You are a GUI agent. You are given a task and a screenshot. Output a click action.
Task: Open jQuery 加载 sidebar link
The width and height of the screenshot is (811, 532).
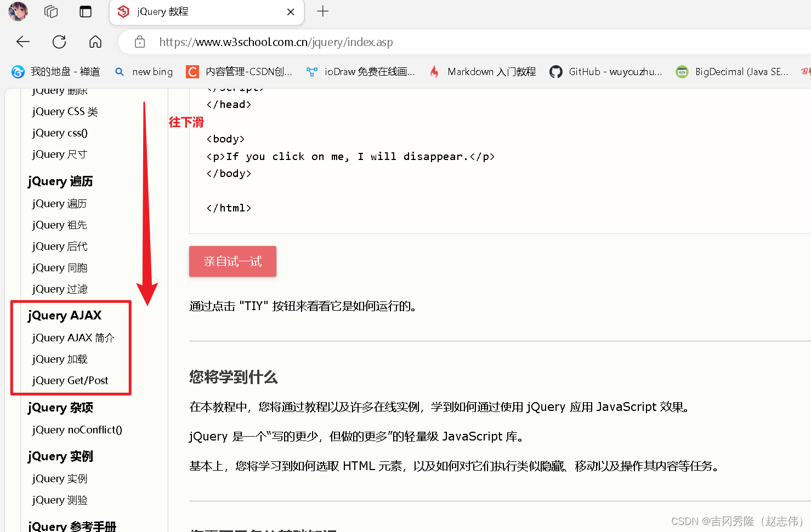[x=60, y=359]
